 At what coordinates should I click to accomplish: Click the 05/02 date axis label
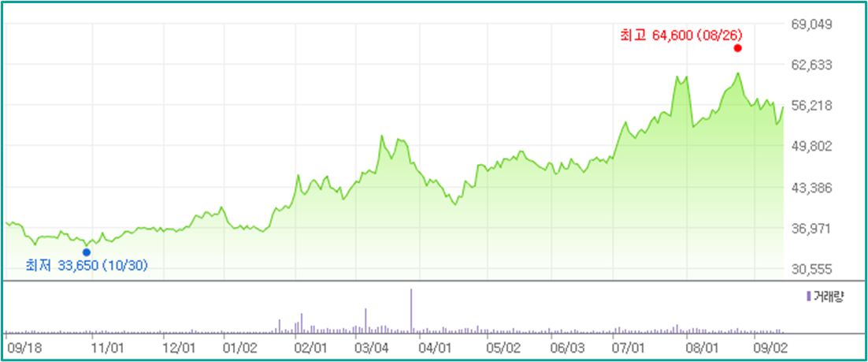tap(503, 349)
